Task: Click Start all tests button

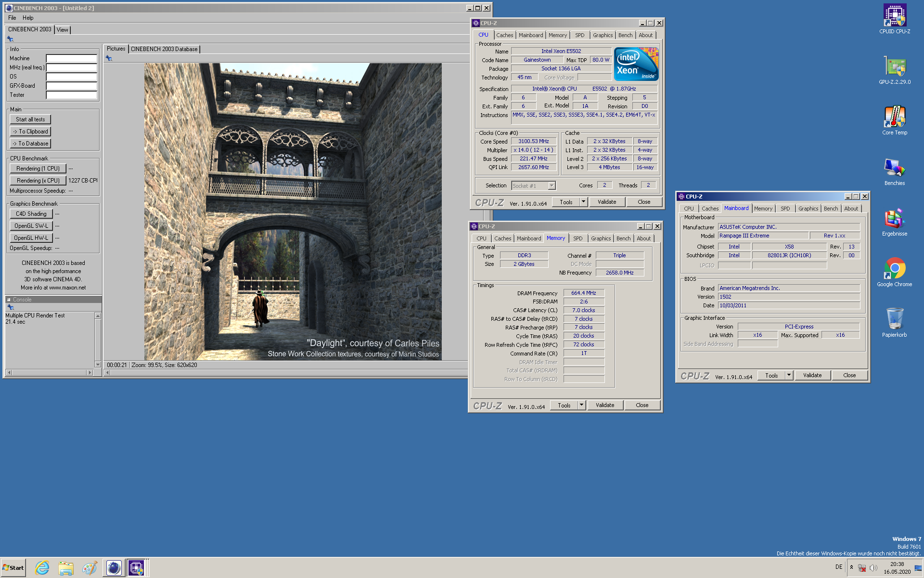Action: [30, 119]
